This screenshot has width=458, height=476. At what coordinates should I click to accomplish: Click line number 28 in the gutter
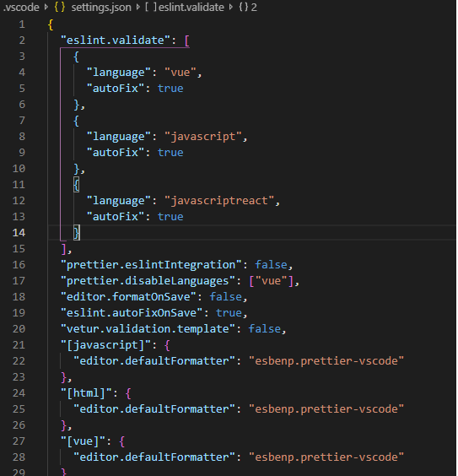[19, 457]
